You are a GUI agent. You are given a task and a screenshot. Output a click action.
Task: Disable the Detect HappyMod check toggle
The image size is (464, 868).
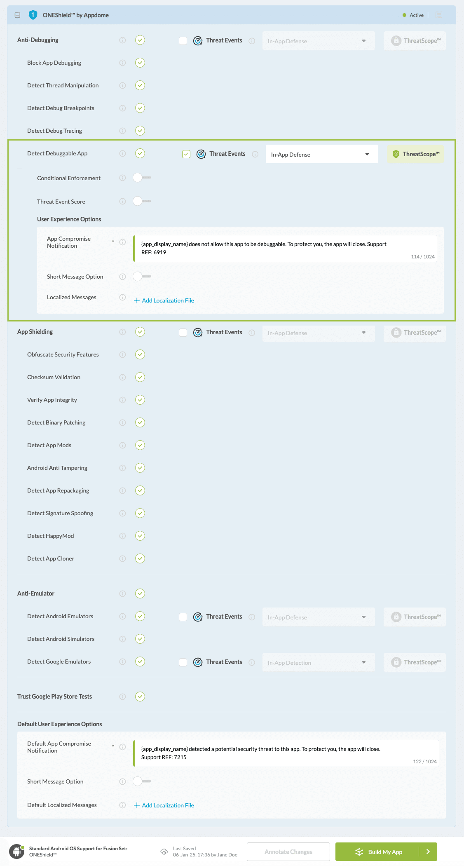click(x=140, y=536)
